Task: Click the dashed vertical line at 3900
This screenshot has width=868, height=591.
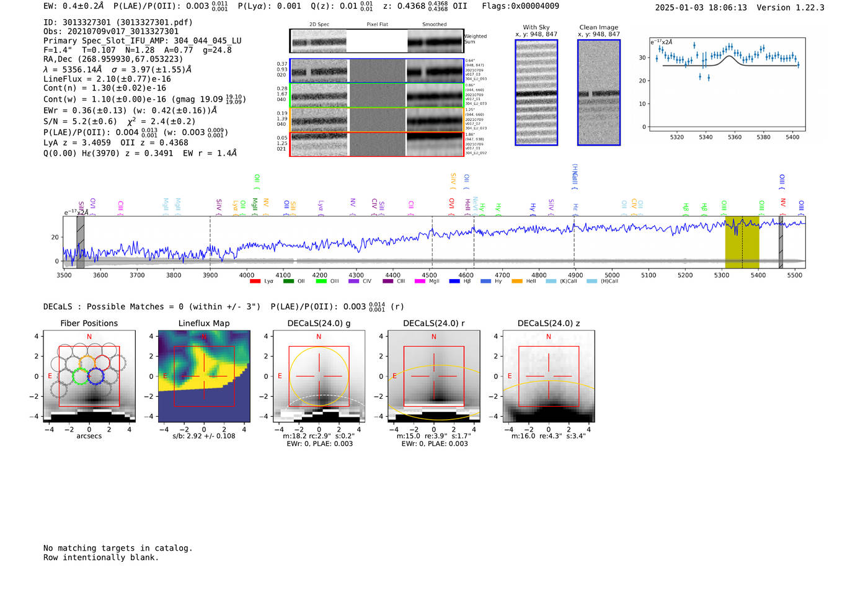Action: (210, 242)
